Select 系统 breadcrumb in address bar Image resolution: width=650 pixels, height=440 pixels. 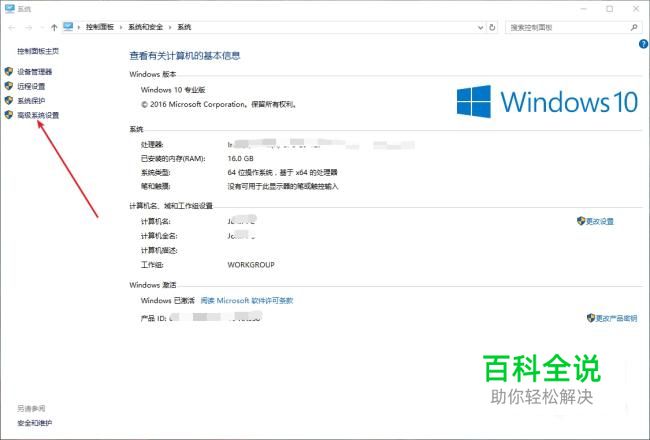click(184, 27)
